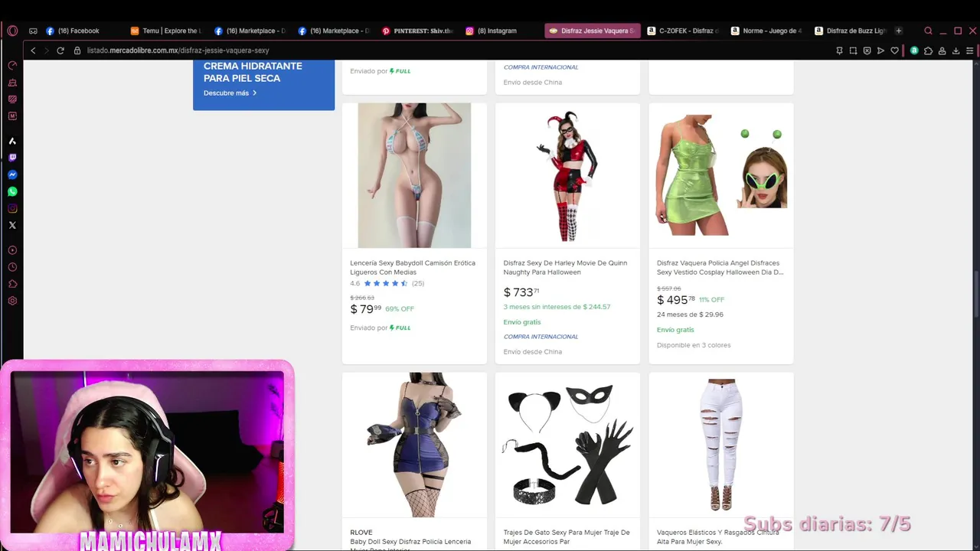Open X (Twitter) in the sidebar
Image resolution: width=980 pixels, height=551 pixels.
tap(12, 225)
